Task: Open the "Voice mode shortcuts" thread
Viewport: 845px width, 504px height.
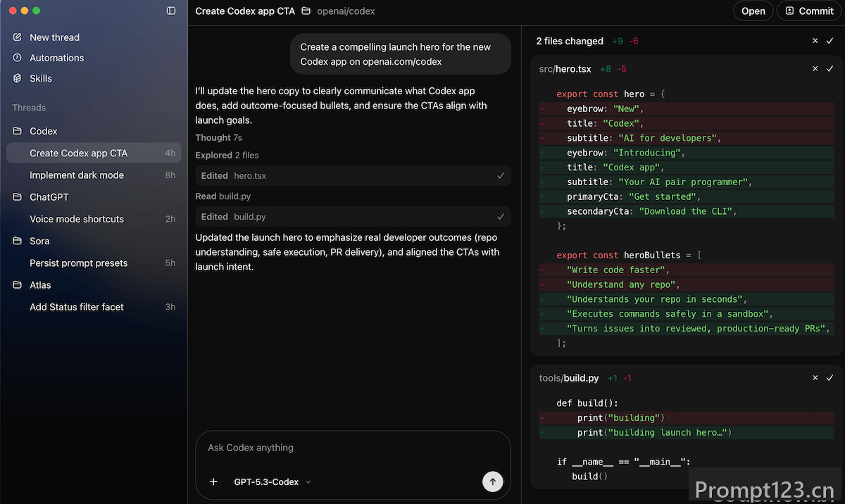Action: click(94, 219)
